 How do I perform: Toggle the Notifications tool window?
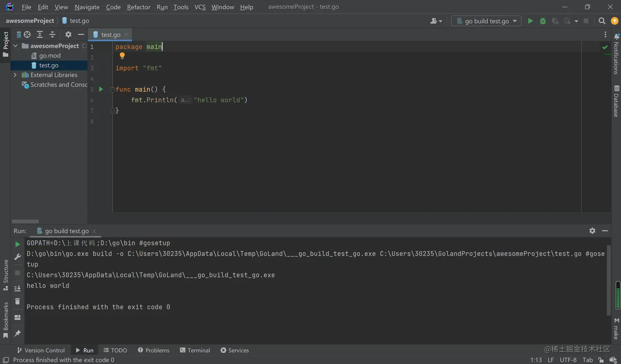point(616,54)
